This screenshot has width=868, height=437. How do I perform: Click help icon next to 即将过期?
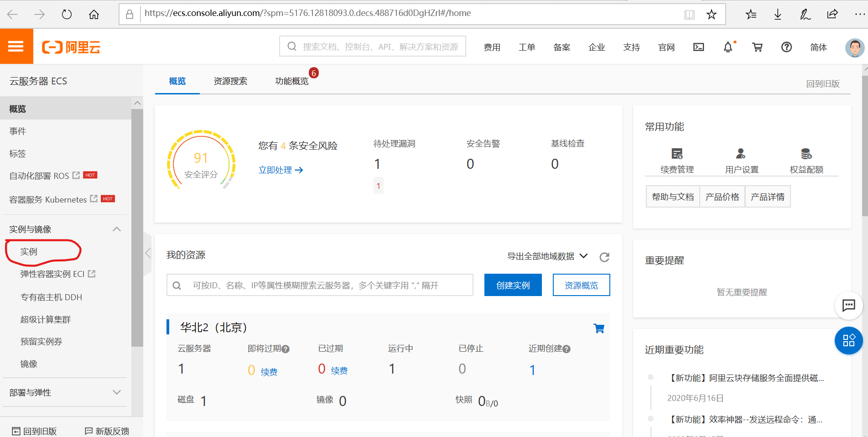(286, 349)
